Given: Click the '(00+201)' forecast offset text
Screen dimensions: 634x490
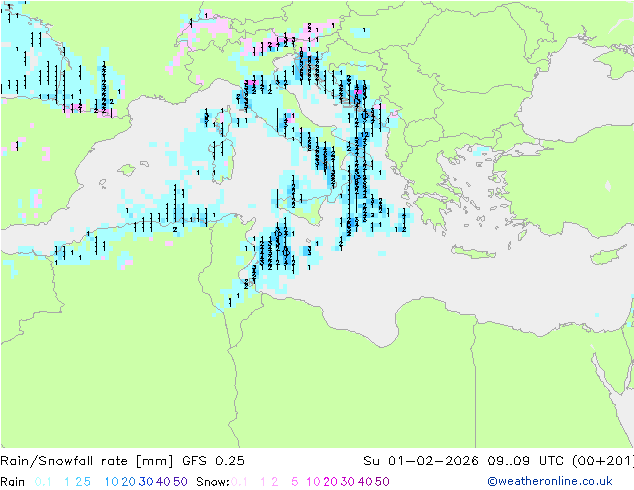Looking at the screenshot, I should click(x=603, y=461).
